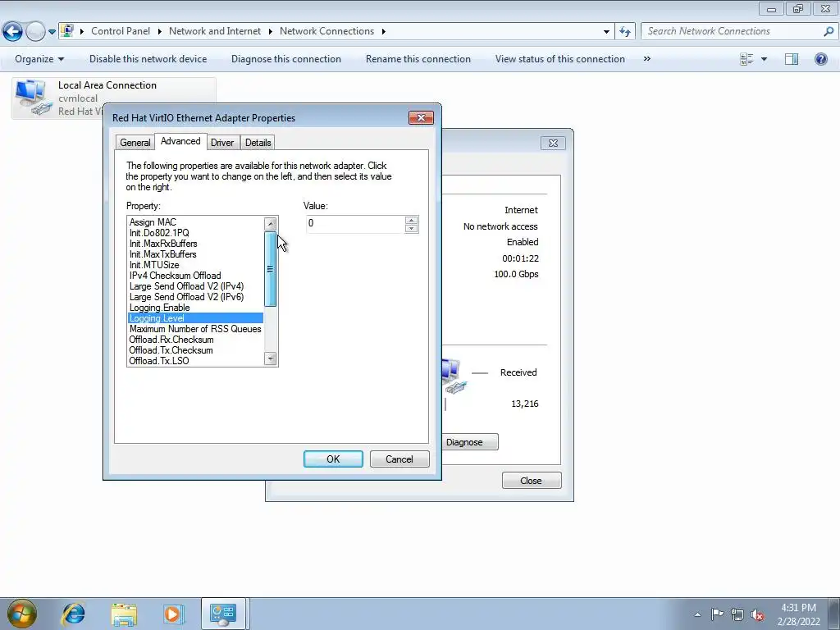This screenshot has height=630, width=840.
Task: Open the view options dropdown arrow
Action: (764, 59)
